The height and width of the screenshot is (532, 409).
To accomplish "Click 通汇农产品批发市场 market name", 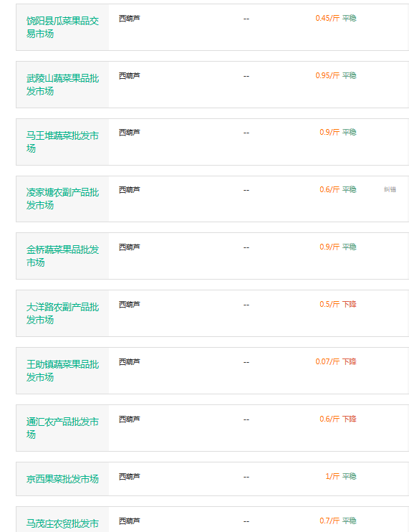I will (63, 428).
